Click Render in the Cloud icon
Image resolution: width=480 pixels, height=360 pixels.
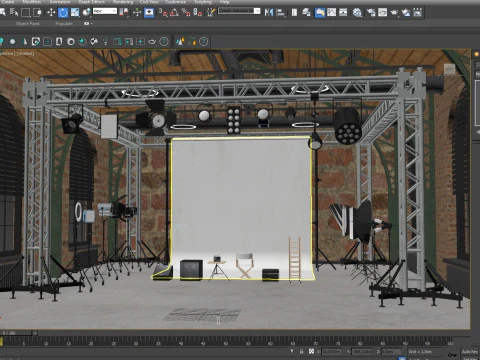tap(406, 13)
